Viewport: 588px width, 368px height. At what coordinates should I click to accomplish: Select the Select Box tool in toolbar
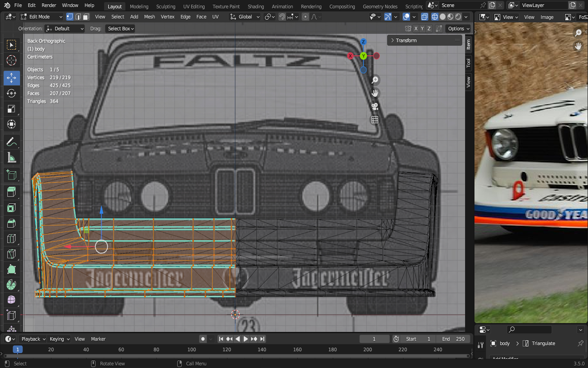(11, 45)
